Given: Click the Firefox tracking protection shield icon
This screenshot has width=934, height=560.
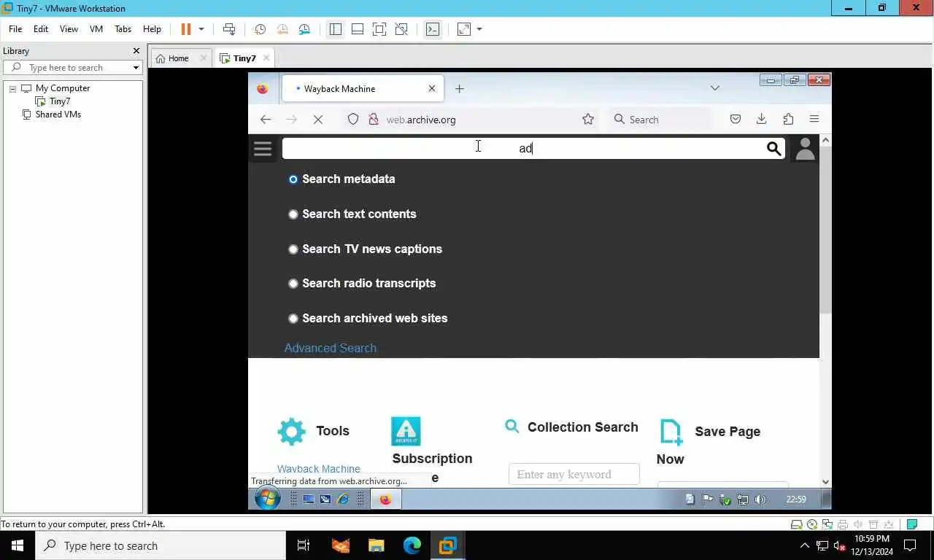Looking at the screenshot, I should 353,120.
